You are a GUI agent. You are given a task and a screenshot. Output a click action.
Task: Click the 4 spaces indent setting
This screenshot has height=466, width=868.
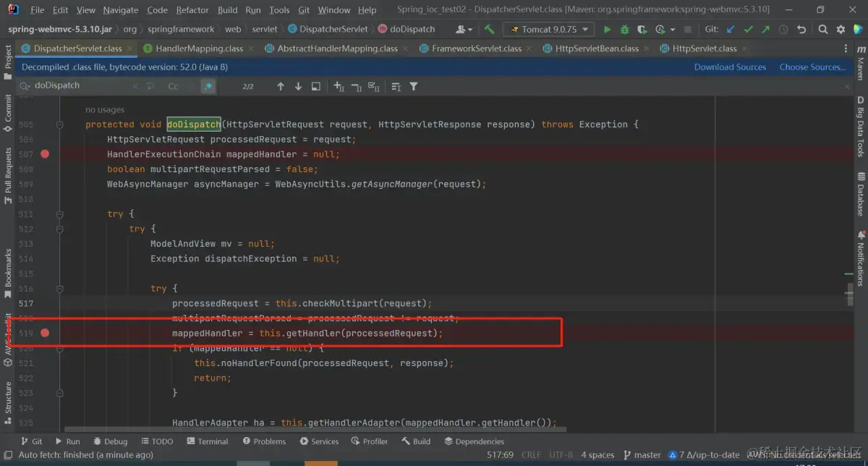click(x=597, y=455)
